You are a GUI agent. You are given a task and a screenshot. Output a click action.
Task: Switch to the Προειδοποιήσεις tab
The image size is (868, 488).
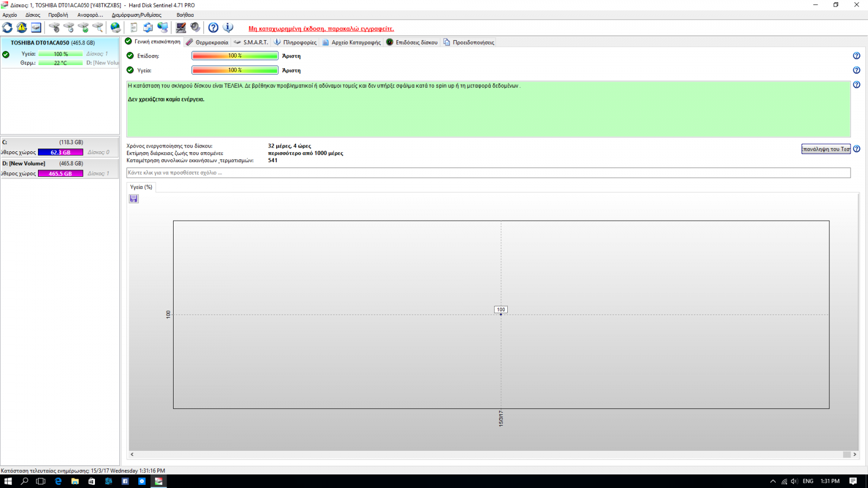point(469,42)
